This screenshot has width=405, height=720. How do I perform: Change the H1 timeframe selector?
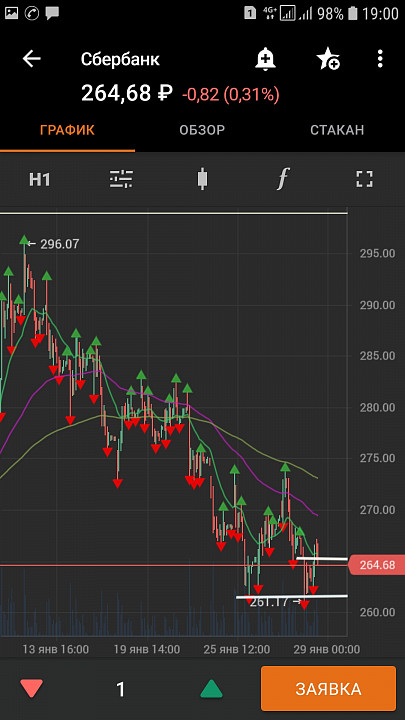39,179
